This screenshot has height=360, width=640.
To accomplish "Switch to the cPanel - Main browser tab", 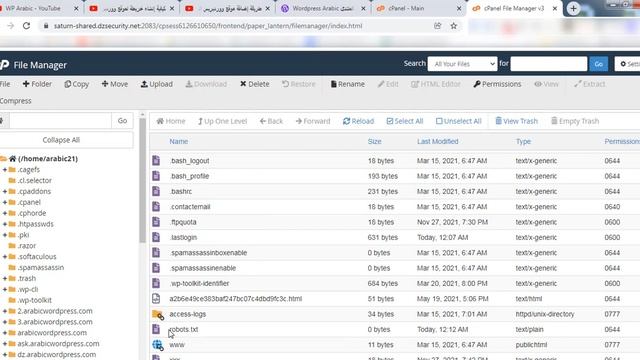I will pos(419,8).
